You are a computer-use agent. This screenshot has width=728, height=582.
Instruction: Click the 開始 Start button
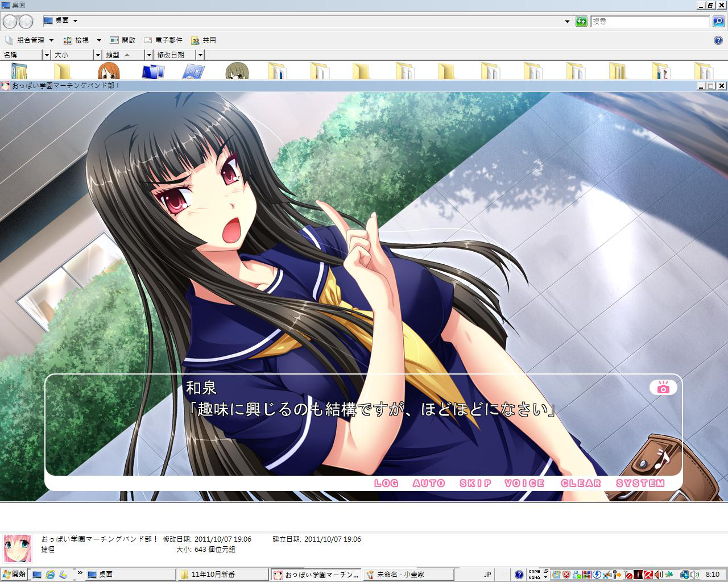coord(14,574)
